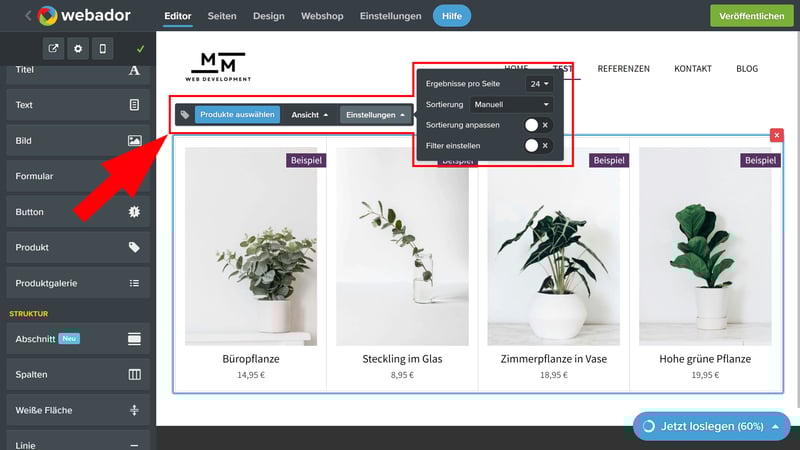Delete the product gallery with the red X
The image size is (800, 450).
pyautogui.click(x=777, y=135)
